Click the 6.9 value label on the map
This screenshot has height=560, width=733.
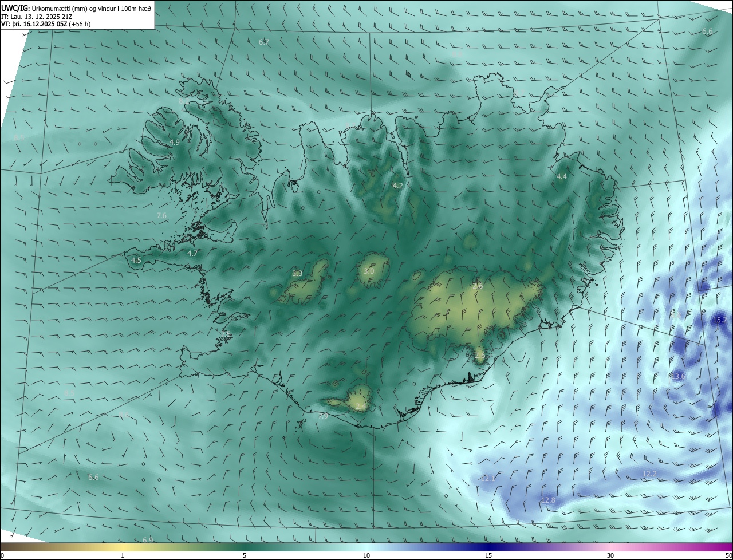click(x=148, y=540)
